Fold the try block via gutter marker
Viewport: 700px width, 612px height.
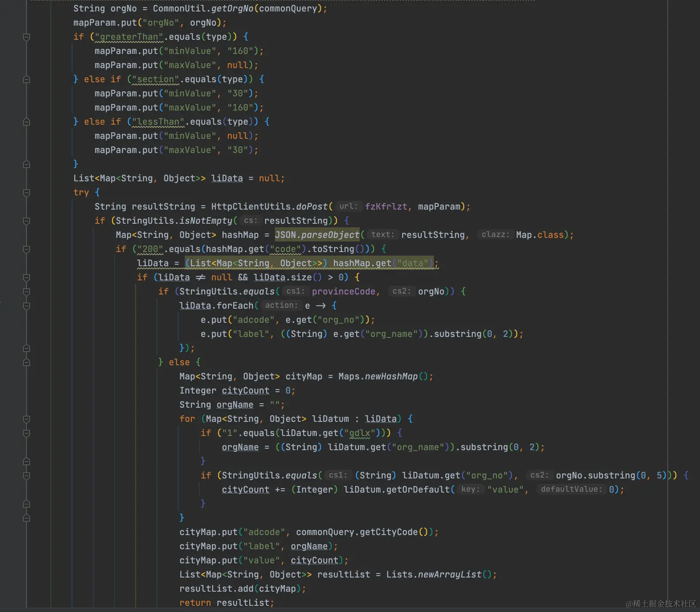click(x=27, y=193)
